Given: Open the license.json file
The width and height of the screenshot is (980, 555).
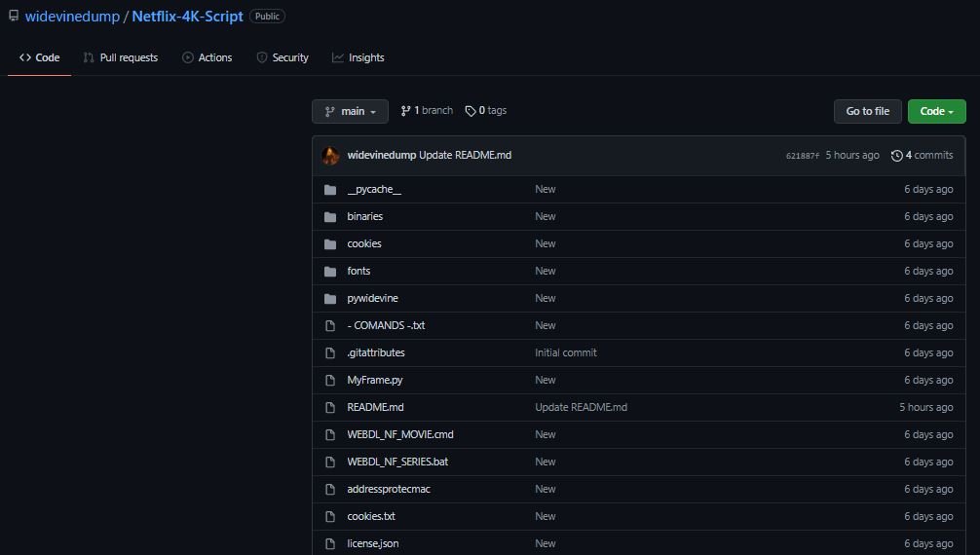Looking at the screenshot, I should click(x=372, y=543).
